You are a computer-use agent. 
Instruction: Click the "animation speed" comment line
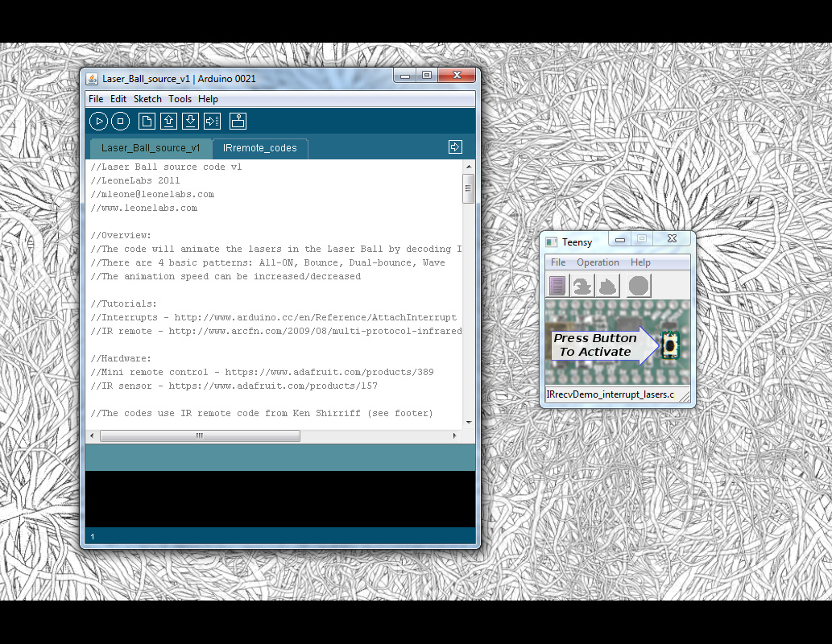tap(226, 277)
